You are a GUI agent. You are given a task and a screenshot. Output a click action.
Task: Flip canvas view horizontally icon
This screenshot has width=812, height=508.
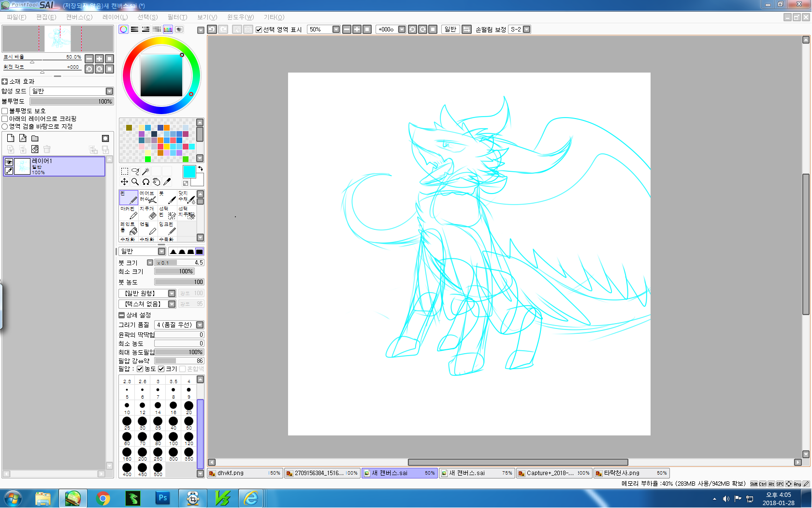[467, 30]
